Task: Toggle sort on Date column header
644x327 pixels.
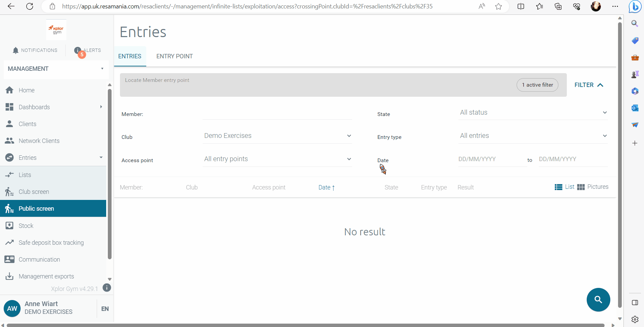Action: (326, 187)
